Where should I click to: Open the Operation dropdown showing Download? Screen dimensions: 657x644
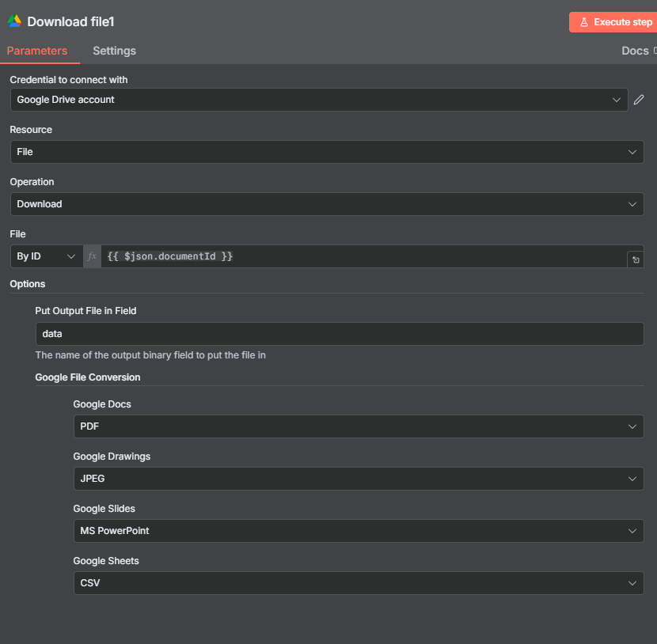[327, 204]
